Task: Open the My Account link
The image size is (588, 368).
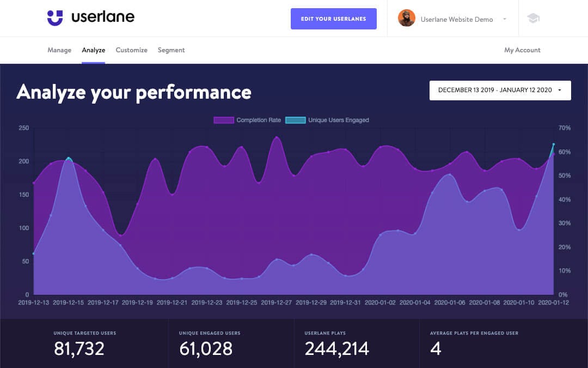Action: [x=522, y=50]
